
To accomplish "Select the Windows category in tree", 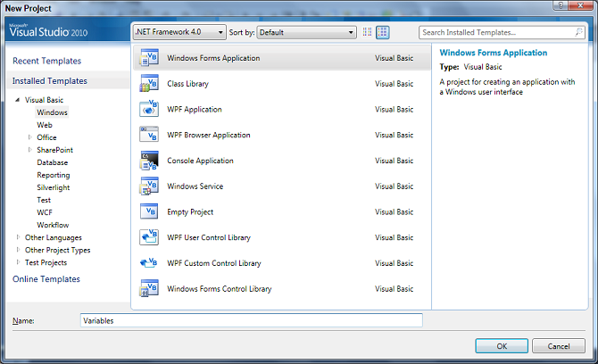I will [x=53, y=112].
